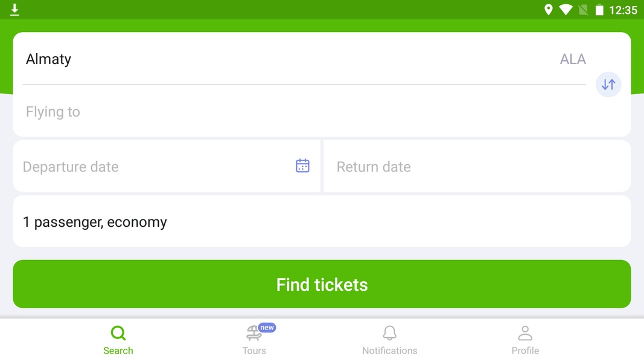
Task: Tap the battery status icon
Action: [600, 10]
